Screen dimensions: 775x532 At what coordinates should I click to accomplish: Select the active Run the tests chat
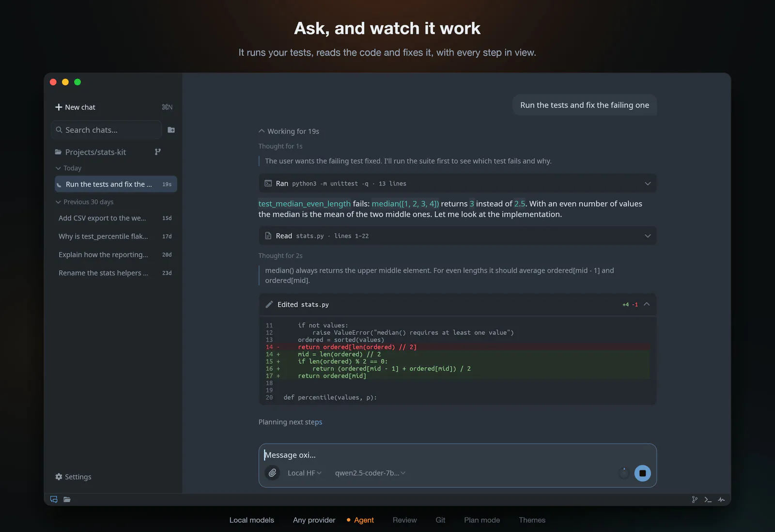116,184
